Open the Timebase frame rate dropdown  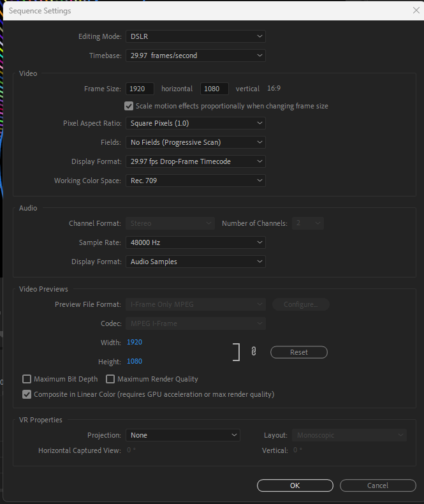point(195,56)
